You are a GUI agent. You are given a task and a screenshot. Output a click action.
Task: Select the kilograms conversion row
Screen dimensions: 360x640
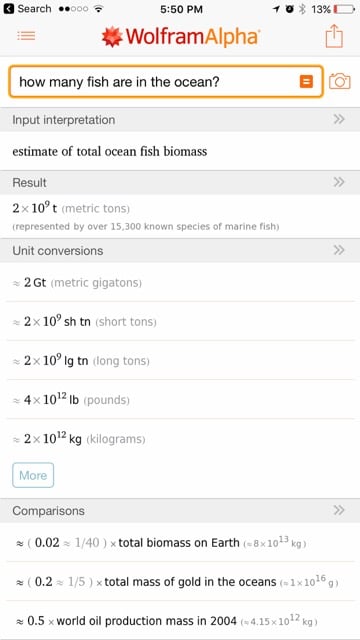pyautogui.click(x=180, y=439)
